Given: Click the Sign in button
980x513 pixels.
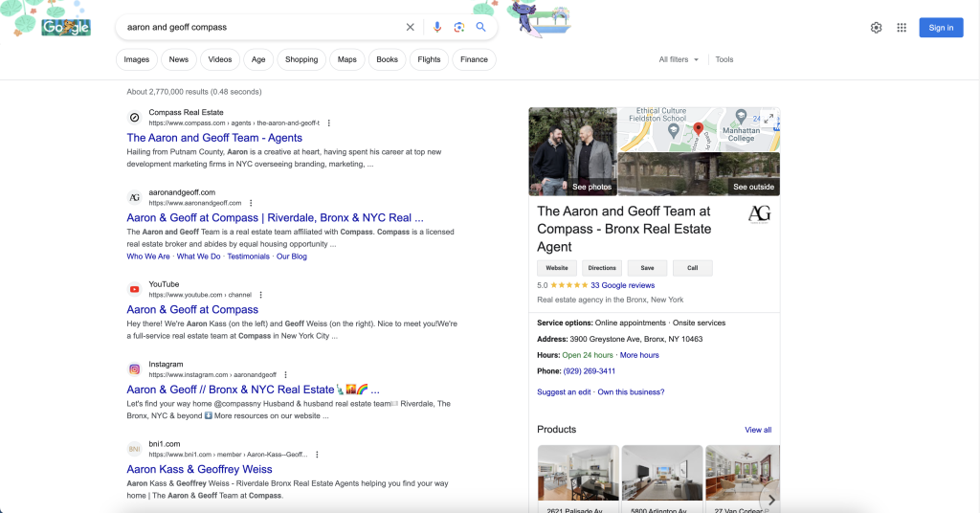Looking at the screenshot, I should pos(941,28).
